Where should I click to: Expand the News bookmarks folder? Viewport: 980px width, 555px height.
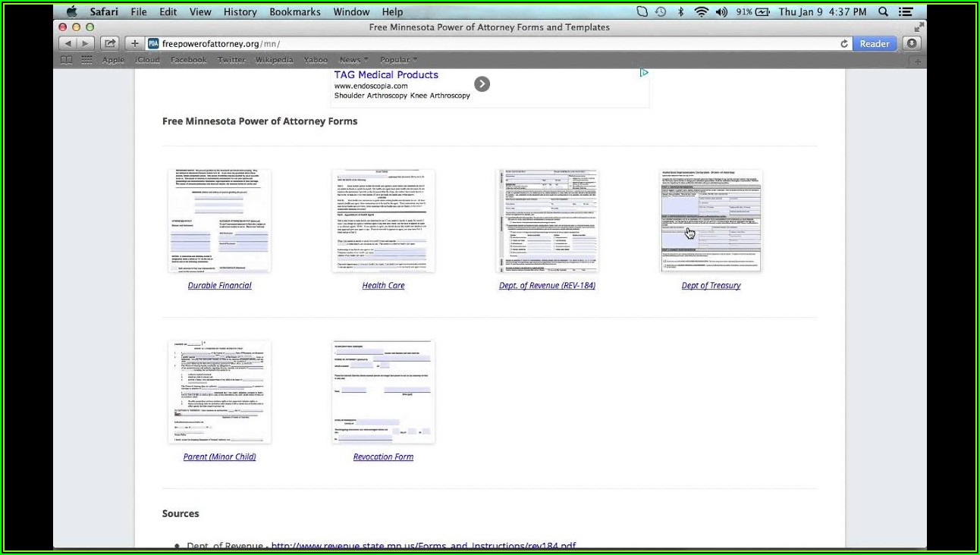pos(353,60)
